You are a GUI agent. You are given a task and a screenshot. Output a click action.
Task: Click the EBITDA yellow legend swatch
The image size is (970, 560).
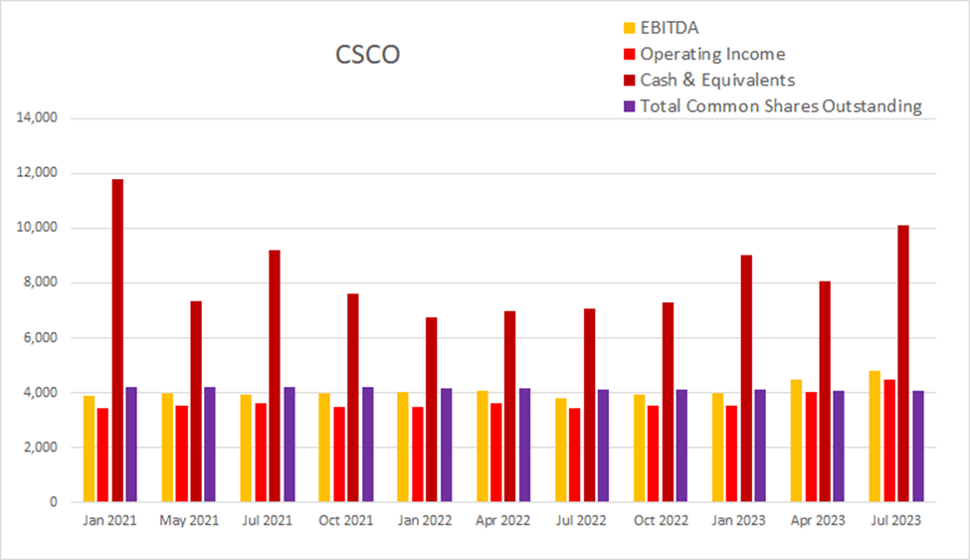pos(629,29)
